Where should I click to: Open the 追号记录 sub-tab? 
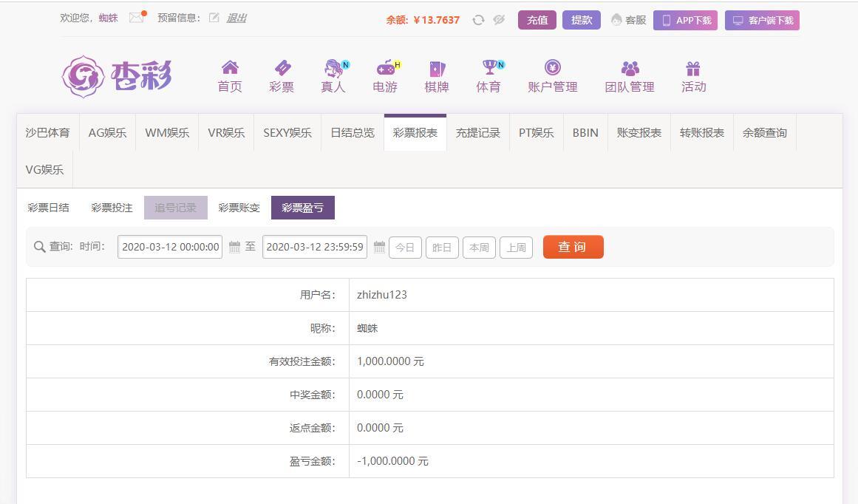[176, 208]
